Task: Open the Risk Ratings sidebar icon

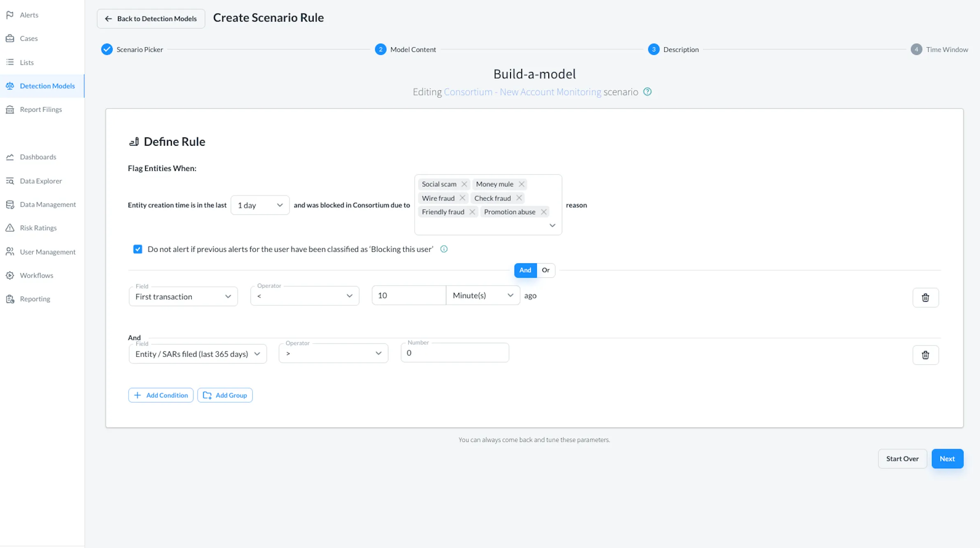Action: (x=10, y=228)
